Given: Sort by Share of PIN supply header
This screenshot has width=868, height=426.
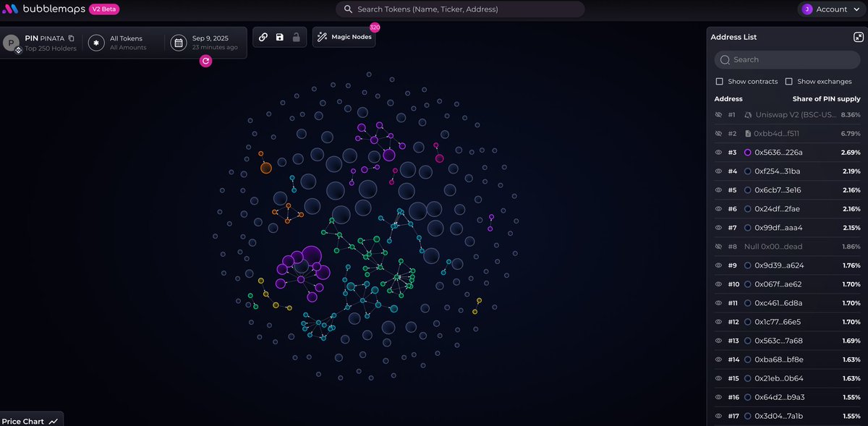Looking at the screenshot, I should pyautogui.click(x=827, y=99).
